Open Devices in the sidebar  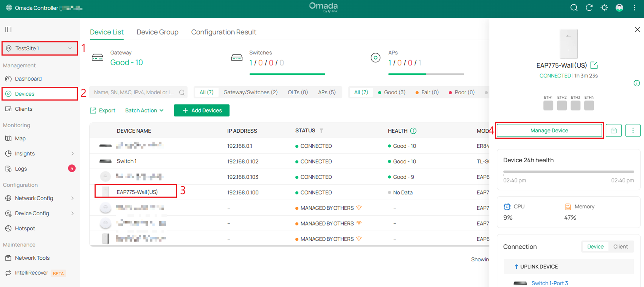coord(39,94)
